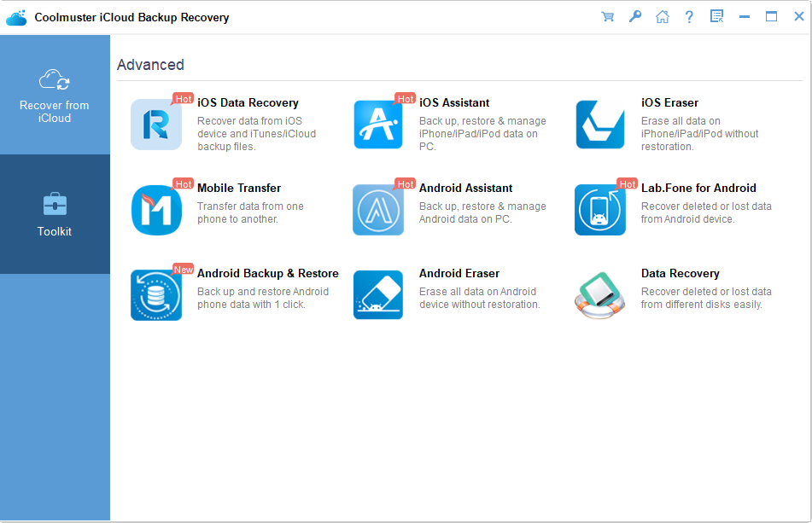Open the Lab.Fone for Android icon
This screenshot has height=523, width=812.
pos(599,210)
